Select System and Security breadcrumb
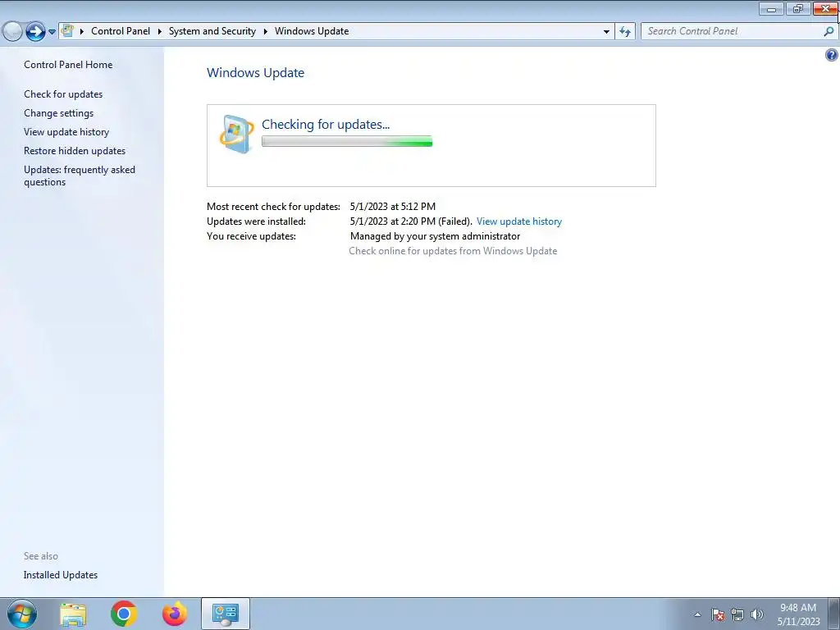Image resolution: width=840 pixels, height=630 pixels. 212,31
